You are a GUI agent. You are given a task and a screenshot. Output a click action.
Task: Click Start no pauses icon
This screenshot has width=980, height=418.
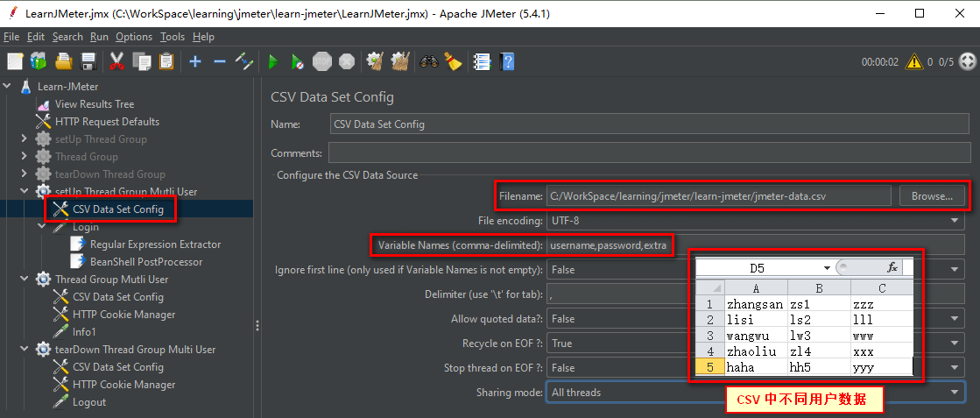(x=298, y=61)
